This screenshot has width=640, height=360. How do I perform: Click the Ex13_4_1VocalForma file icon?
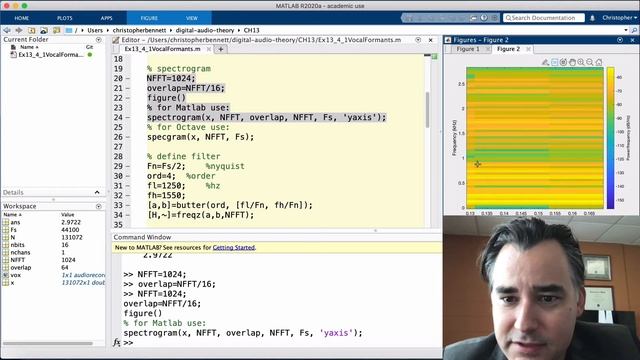[x=13, y=55]
